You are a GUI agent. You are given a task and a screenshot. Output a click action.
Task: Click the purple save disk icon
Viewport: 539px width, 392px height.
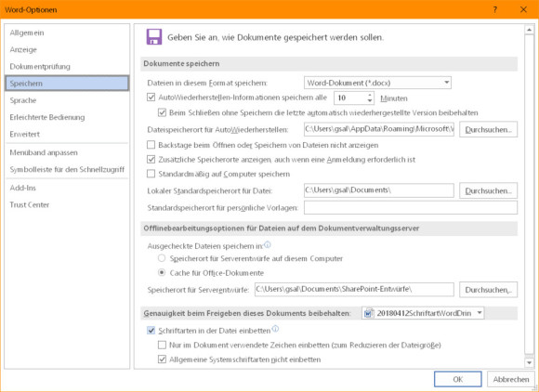pyautogui.click(x=154, y=37)
